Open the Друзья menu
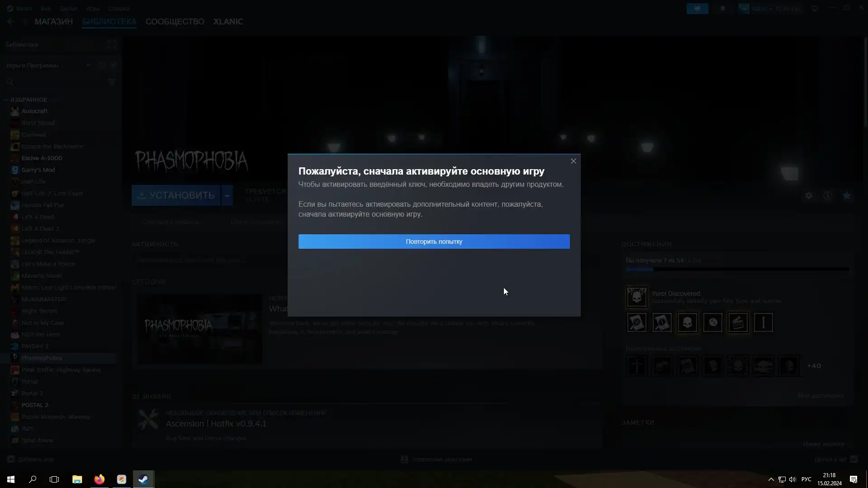The width and height of the screenshot is (868, 488). click(x=68, y=8)
